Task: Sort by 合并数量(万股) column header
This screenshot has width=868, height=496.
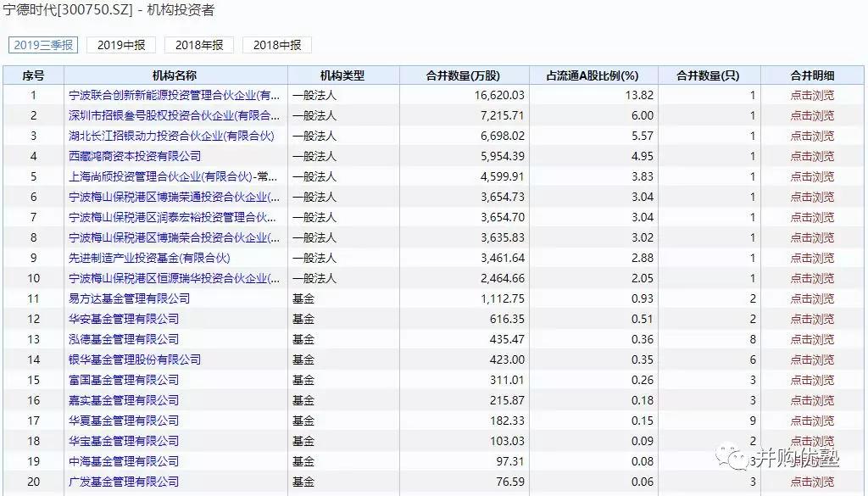Action: [464, 75]
